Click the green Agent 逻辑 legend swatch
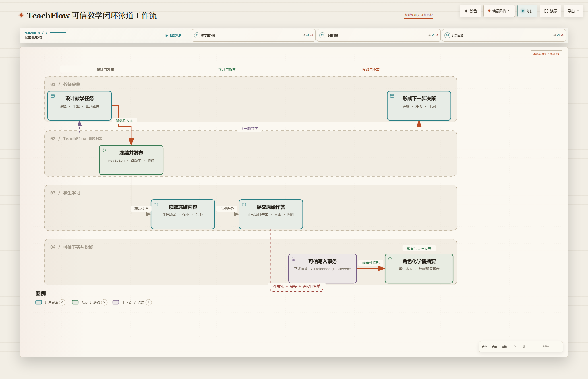This screenshot has width=588, height=379. [75, 302]
